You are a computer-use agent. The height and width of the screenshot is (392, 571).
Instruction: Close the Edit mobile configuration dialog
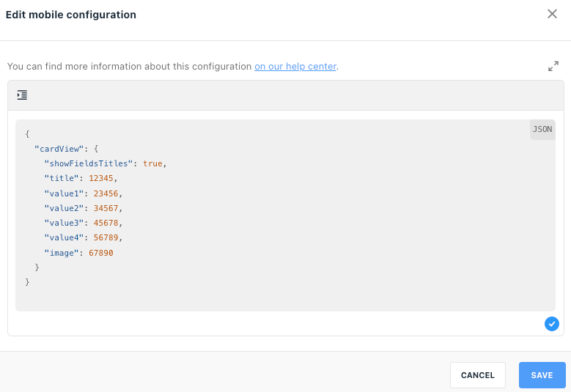tap(552, 14)
